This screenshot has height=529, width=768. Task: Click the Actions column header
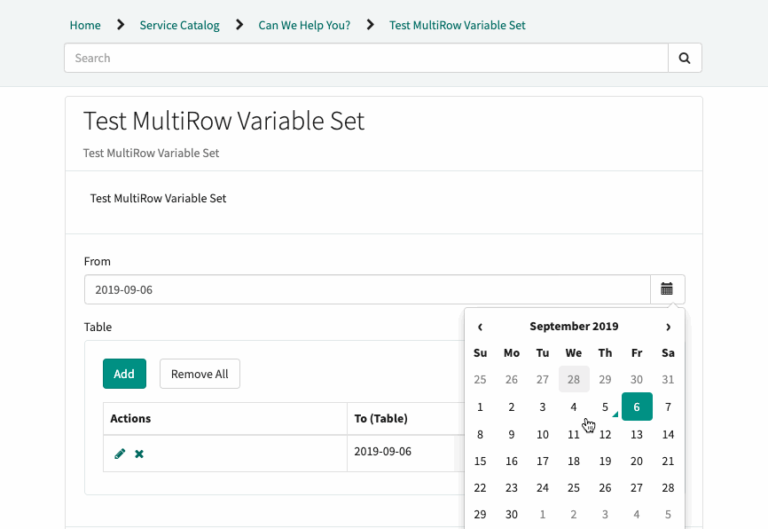tap(131, 418)
